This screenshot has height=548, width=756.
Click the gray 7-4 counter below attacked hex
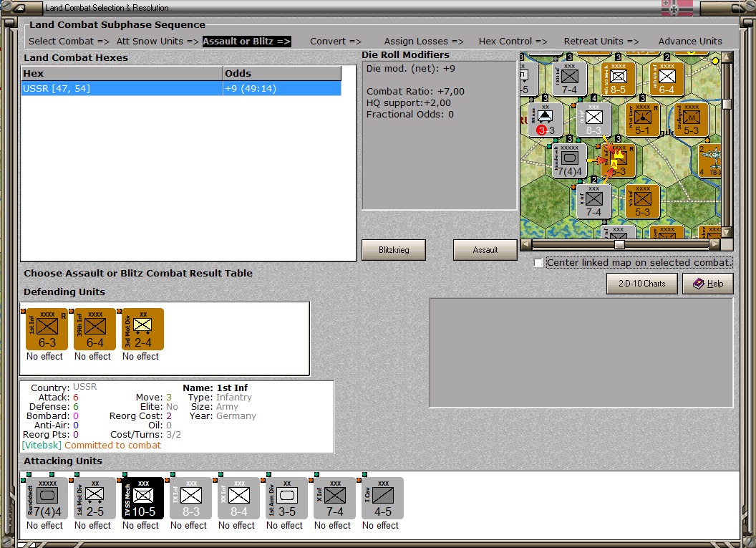click(593, 201)
